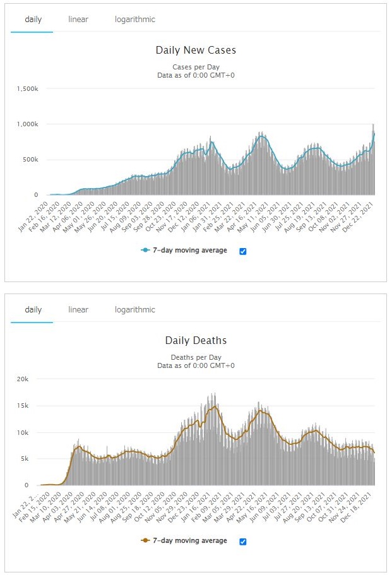This screenshot has width=392, height=575.
Task: Switch Daily Deaths chart to linear view
Action: (78, 310)
